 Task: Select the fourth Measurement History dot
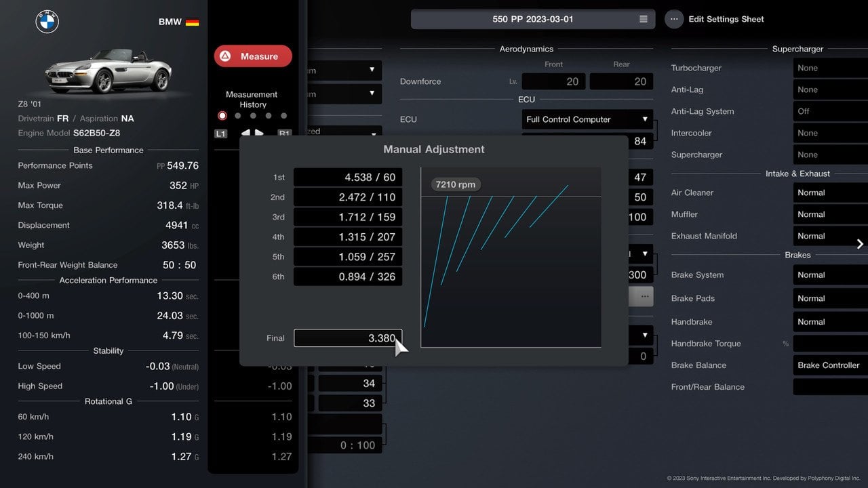(x=269, y=116)
